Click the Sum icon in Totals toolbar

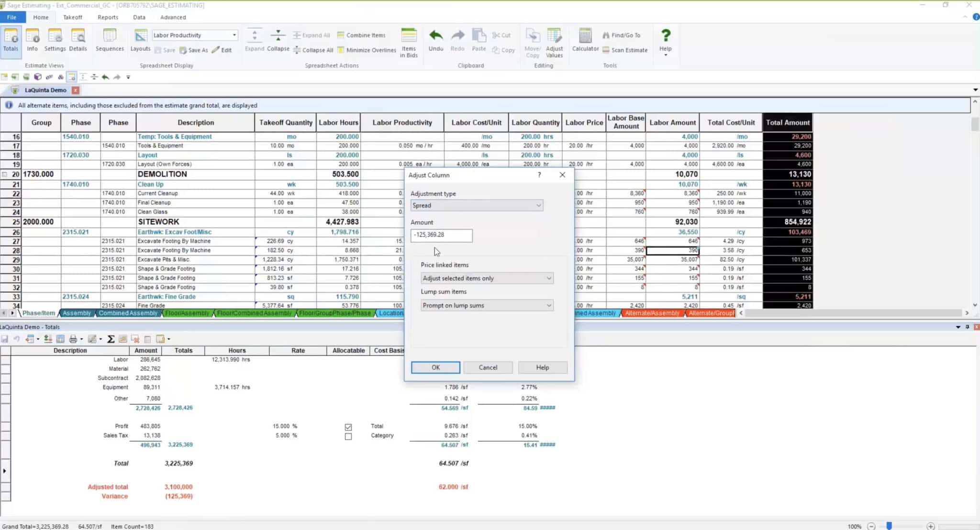(111, 339)
